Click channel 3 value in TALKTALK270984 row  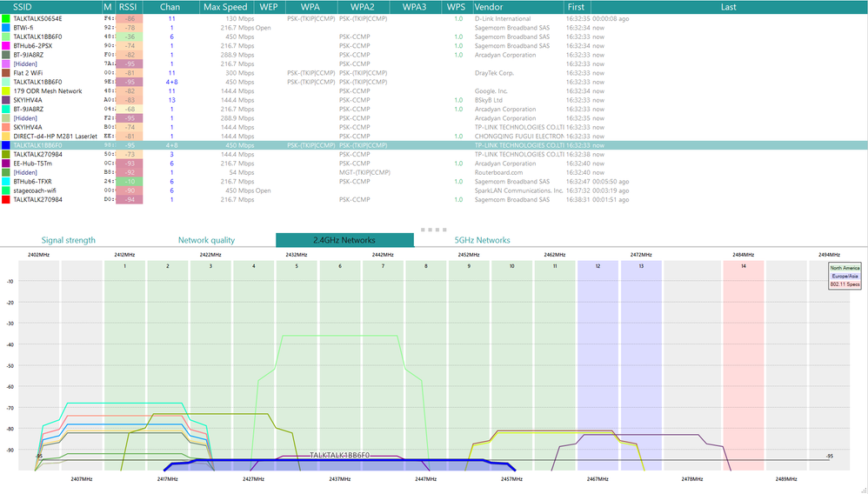[x=171, y=155]
